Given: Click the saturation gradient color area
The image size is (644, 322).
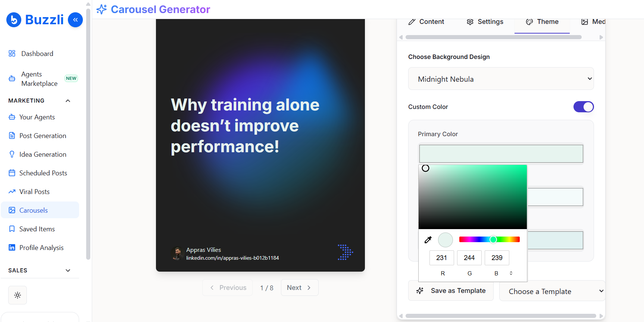Looking at the screenshot, I should [472, 197].
